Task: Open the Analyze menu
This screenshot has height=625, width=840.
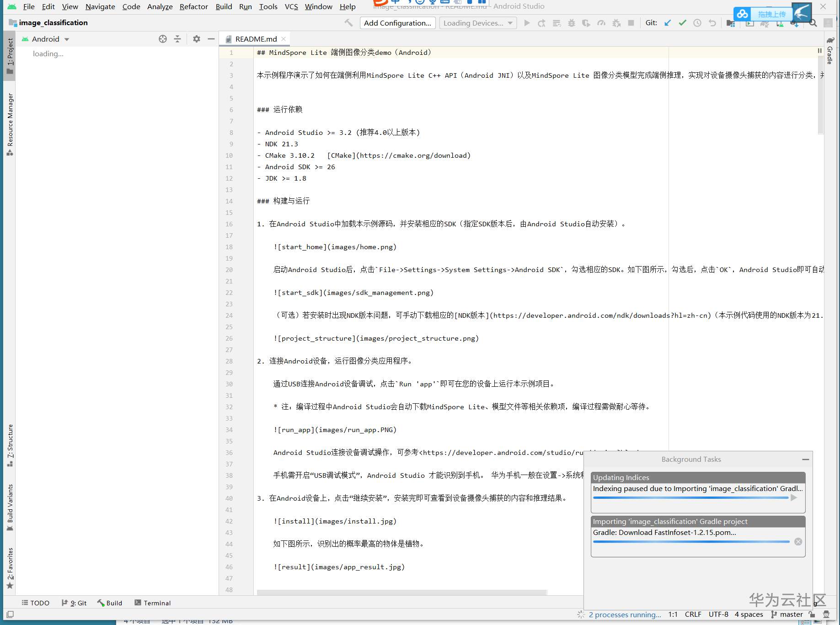Action: tap(160, 6)
